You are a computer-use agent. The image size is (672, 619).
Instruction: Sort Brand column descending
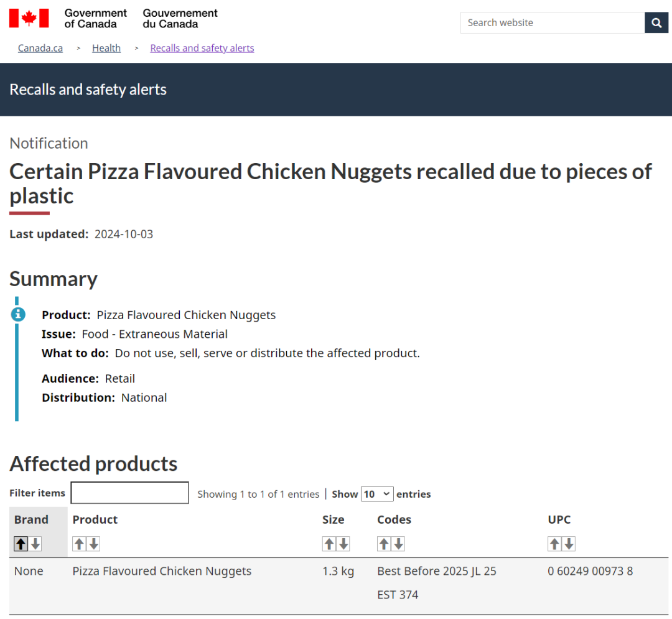pos(35,544)
